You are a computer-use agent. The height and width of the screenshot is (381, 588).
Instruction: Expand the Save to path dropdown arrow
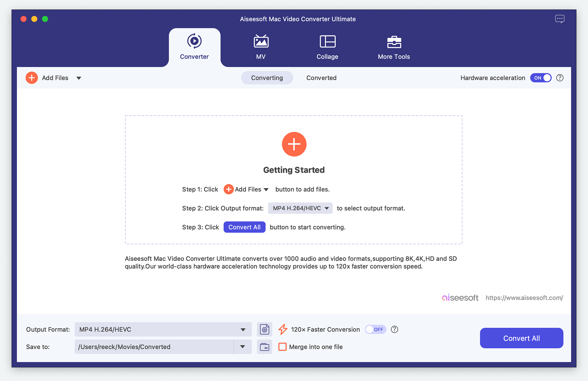242,347
